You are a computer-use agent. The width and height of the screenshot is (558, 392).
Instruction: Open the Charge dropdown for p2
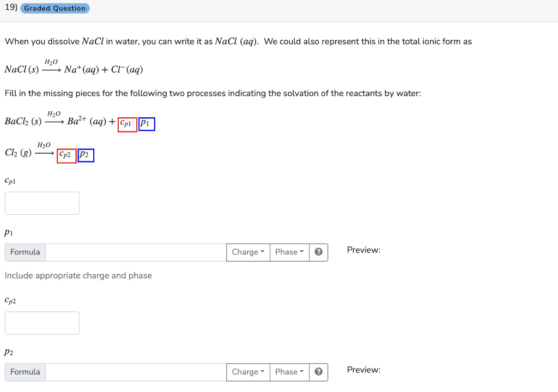pos(247,372)
